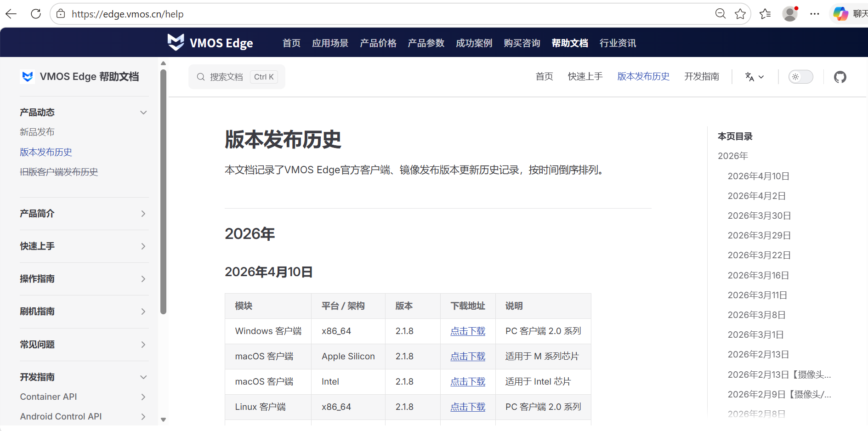Jump to 2026年3月30日 in page outline
Image resolution: width=868 pixels, height=431 pixels.
[x=760, y=215]
